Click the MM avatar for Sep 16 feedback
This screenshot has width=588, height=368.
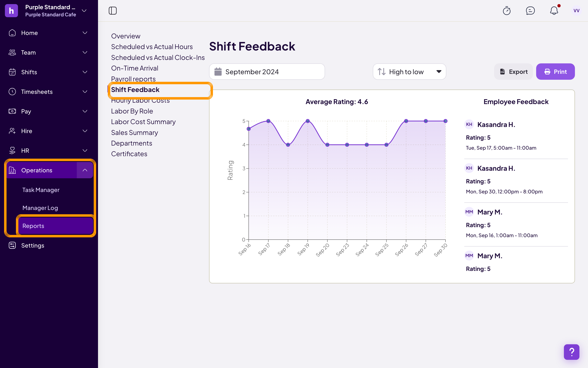pyautogui.click(x=469, y=212)
